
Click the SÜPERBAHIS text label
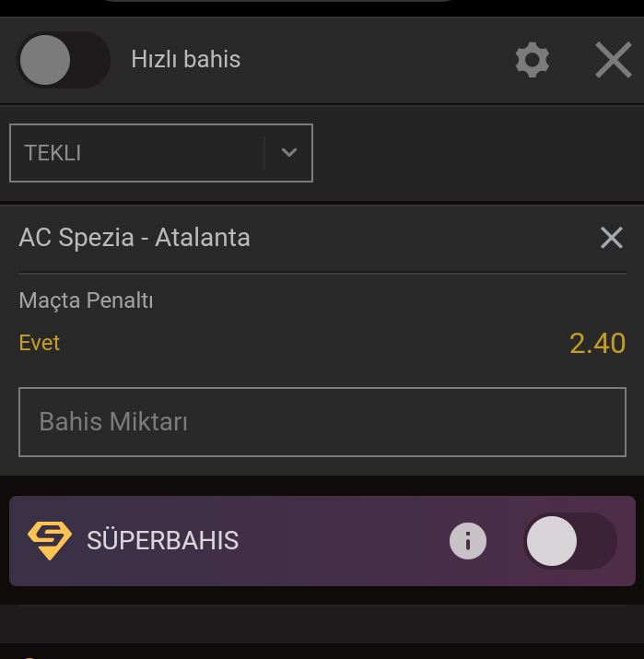162,540
